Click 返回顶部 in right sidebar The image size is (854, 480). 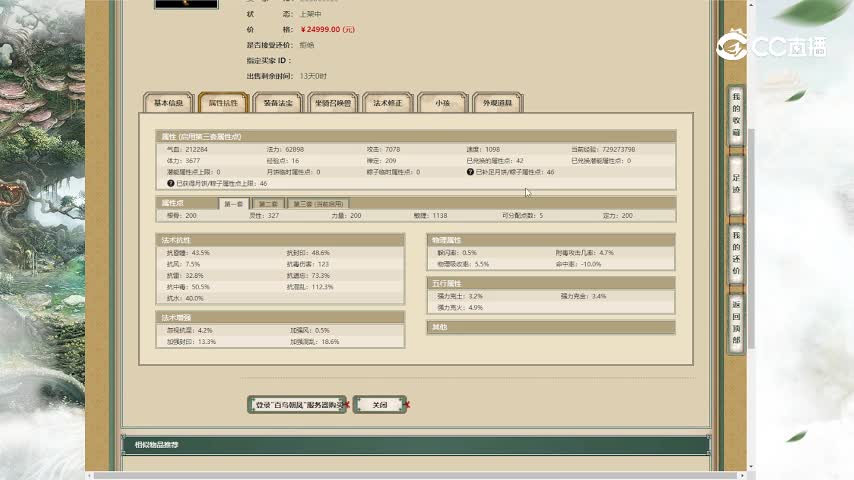pos(736,323)
